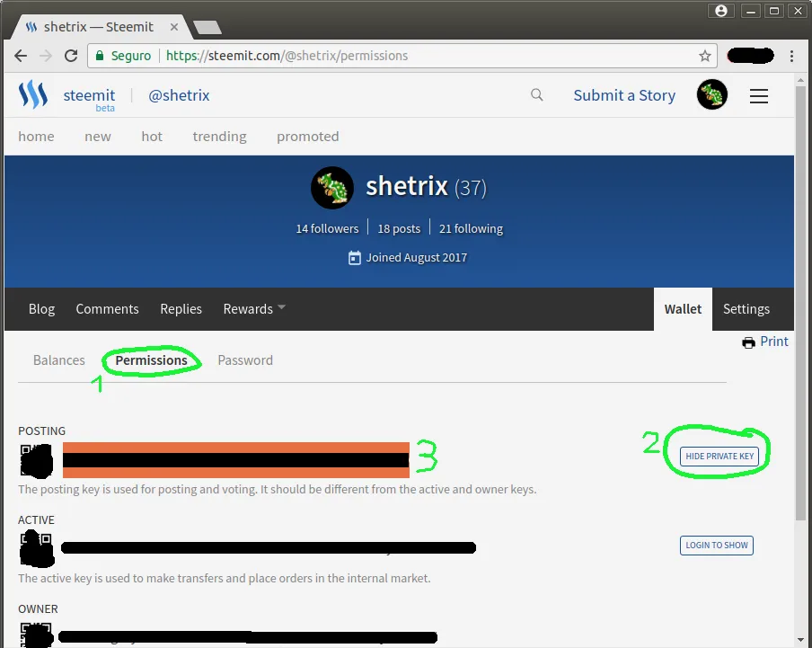Image resolution: width=812 pixels, height=648 pixels.
Task: Select the Balances sub-tab
Action: click(59, 360)
